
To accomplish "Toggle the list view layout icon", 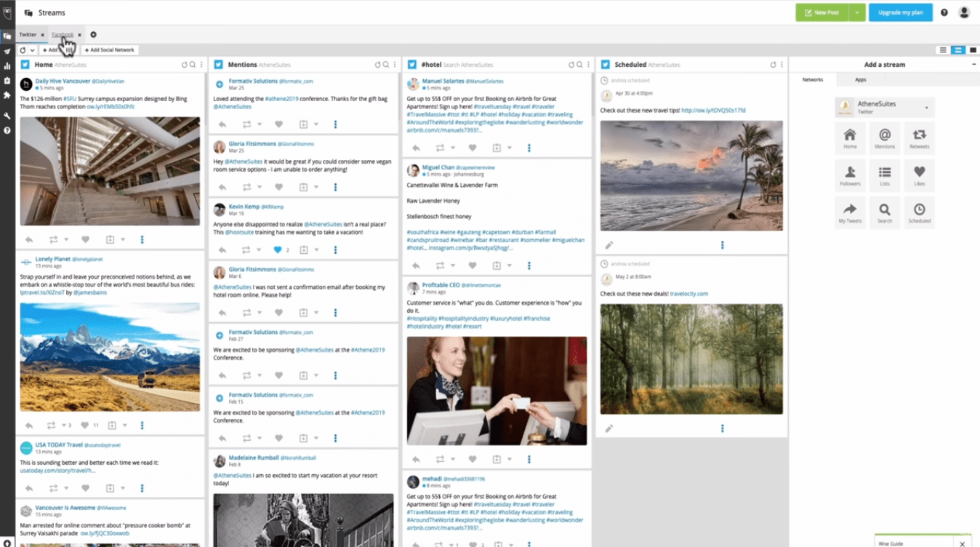I will coord(942,49).
